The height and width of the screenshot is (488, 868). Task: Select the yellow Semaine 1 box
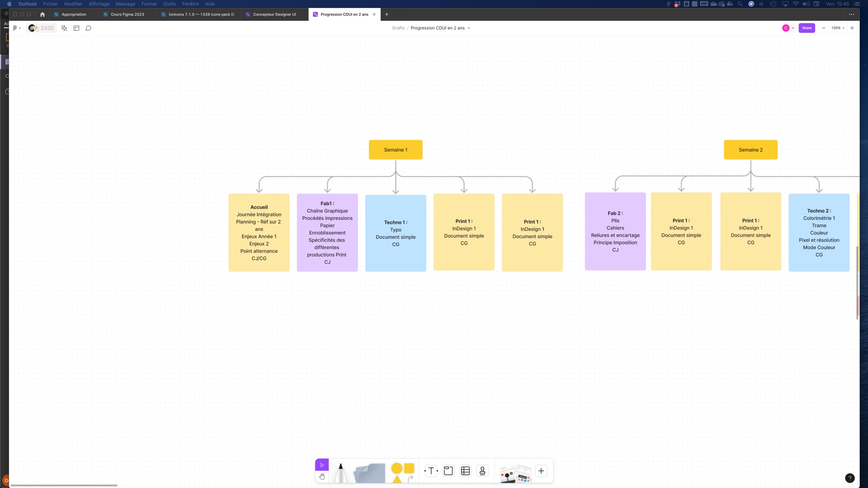(396, 150)
